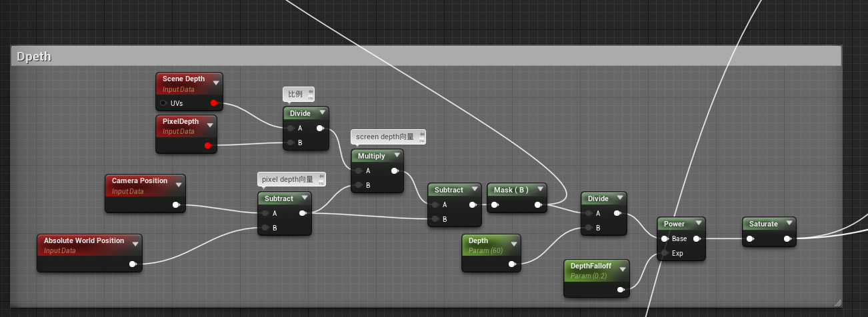The image size is (868, 317).
Task: Click A input of Subtract under pixel depth向量
Action: pyautogui.click(x=265, y=213)
